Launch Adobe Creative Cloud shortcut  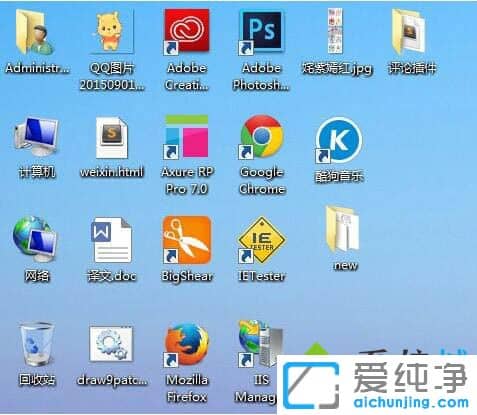(187, 32)
